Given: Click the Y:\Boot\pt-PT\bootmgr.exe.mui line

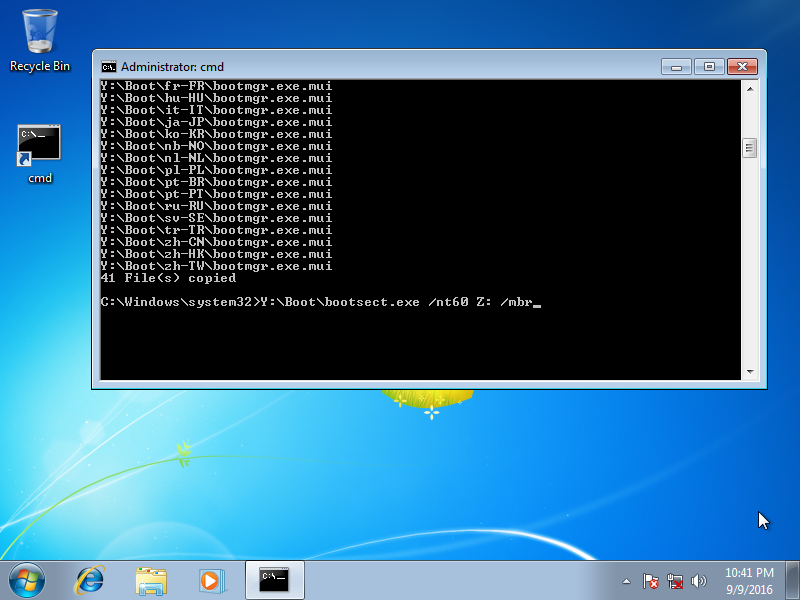Looking at the screenshot, I should (x=216, y=194).
